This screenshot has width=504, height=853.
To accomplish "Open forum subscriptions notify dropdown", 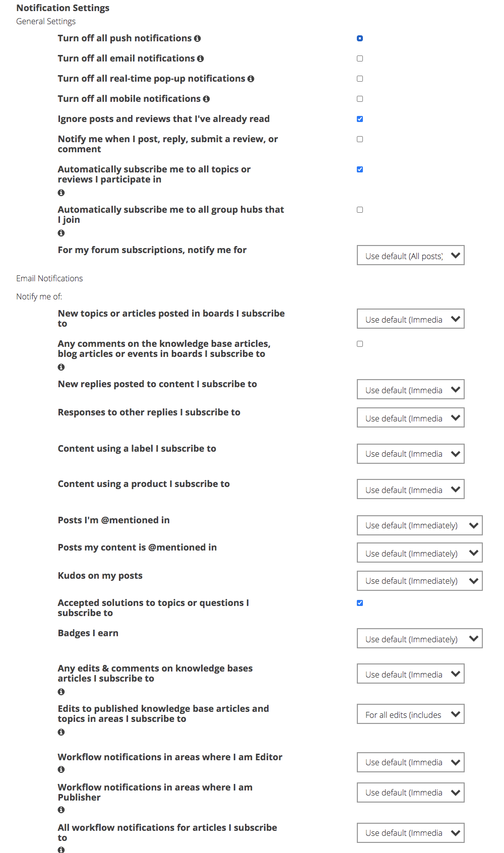I will click(x=411, y=256).
